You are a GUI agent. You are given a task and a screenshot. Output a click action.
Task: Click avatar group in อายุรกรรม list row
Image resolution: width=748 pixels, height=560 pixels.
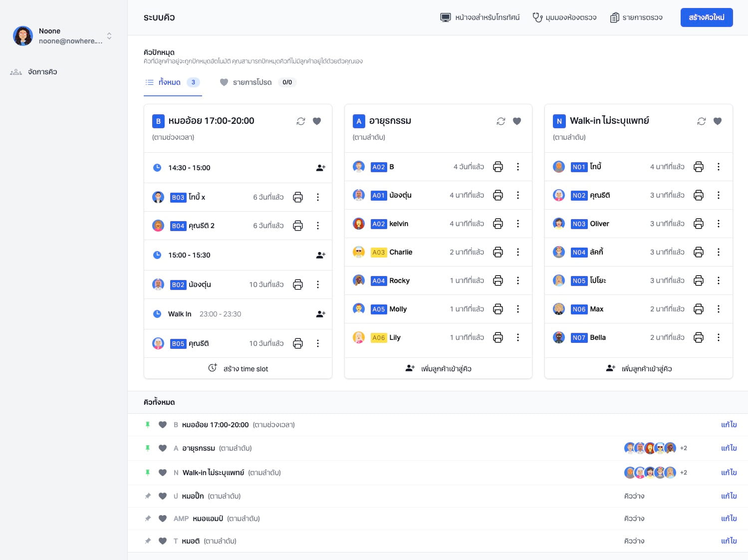coord(650,448)
